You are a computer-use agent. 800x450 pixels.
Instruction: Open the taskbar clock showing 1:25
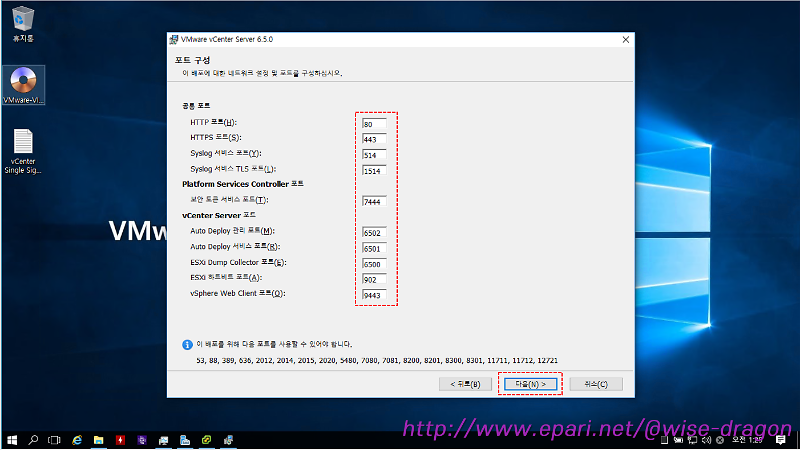(747, 440)
